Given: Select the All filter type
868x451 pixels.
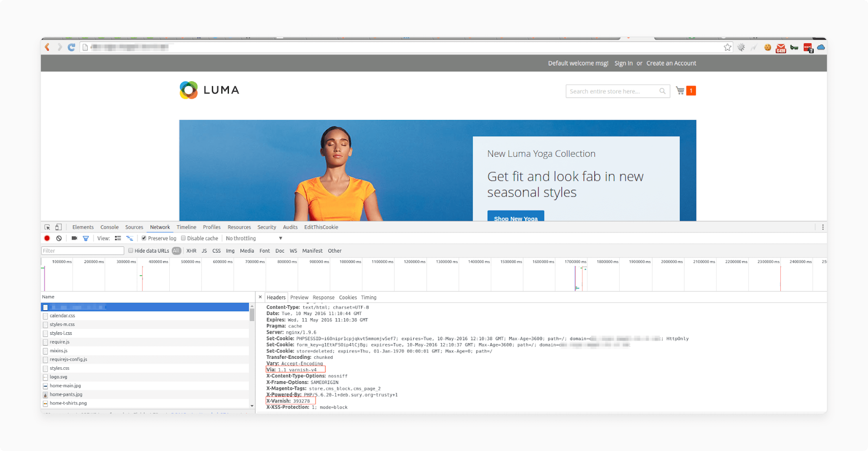Looking at the screenshot, I should click(176, 251).
